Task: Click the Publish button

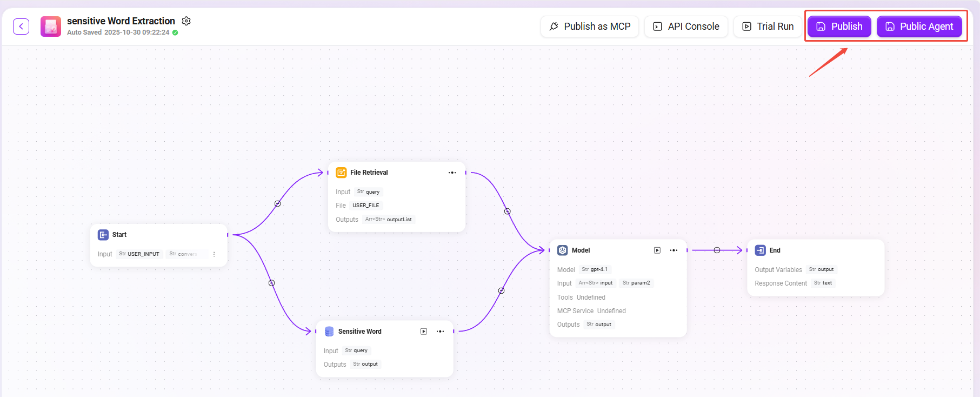Action: [839, 27]
